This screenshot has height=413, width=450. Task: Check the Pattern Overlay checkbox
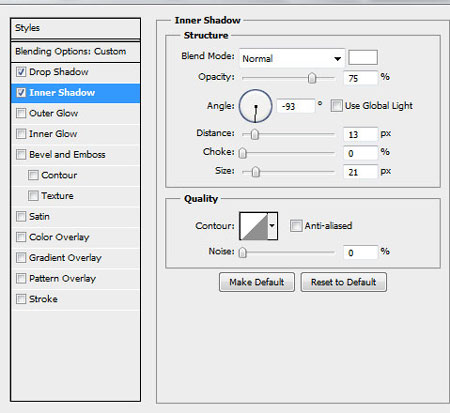[x=21, y=278]
